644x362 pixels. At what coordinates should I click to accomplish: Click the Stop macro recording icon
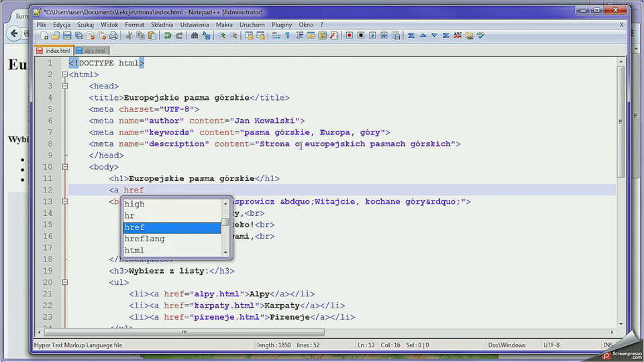pyautogui.click(x=361, y=36)
